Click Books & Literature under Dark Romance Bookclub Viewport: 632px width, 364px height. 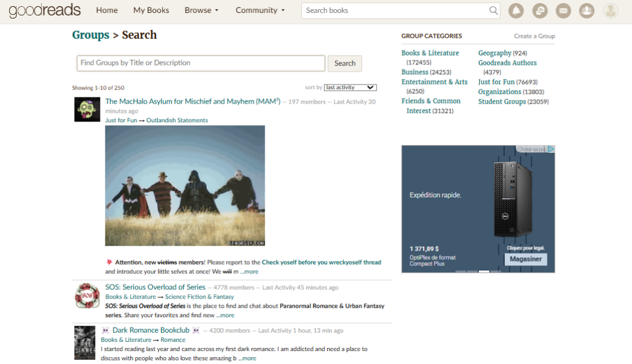[x=126, y=340]
